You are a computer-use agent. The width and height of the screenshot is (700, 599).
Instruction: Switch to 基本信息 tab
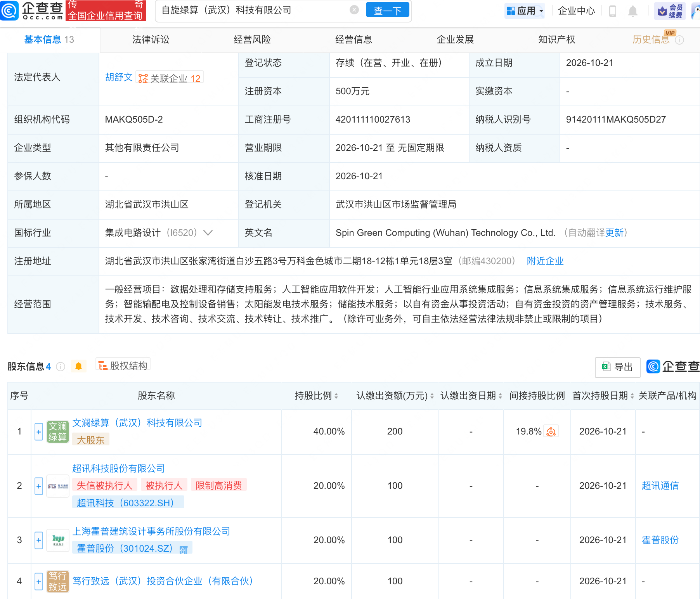pyautogui.click(x=49, y=40)
